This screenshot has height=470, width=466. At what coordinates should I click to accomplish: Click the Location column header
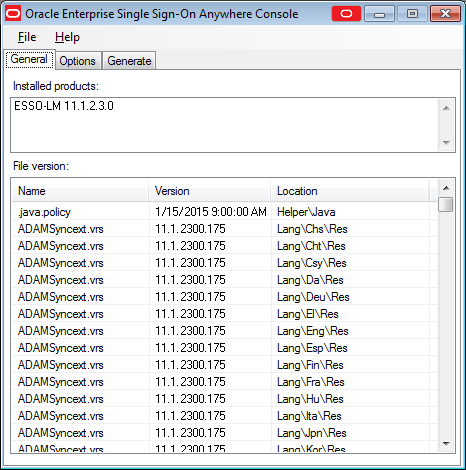point(350,191)
